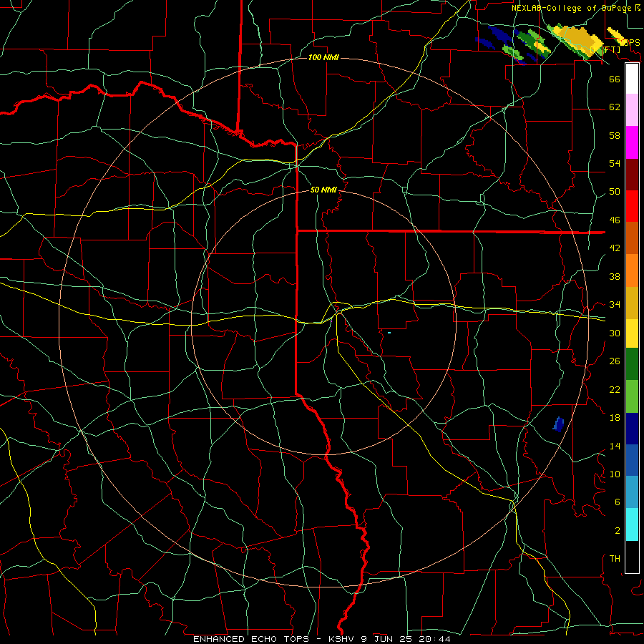The height and width of the screenshot is (644, 644).
Task: Click the large yellow-gold echo at the top right
Action: pyautogui.click(x=577, y=40)
